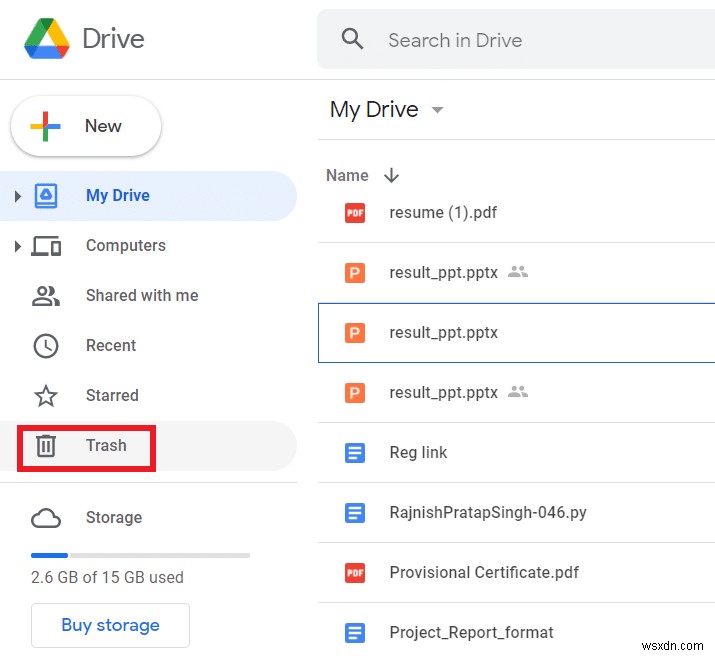Click the storage usage progress bar
Screen dimensions: 715x656
140,555
